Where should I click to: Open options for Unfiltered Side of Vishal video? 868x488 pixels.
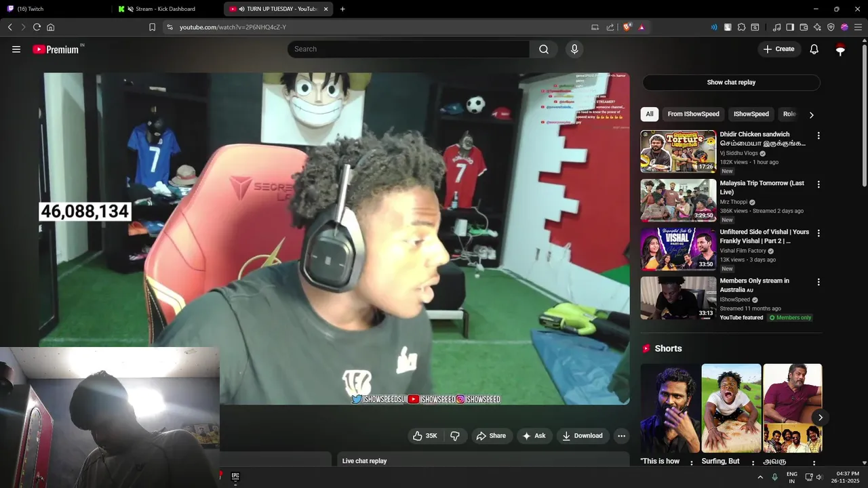tap(818, 233)
